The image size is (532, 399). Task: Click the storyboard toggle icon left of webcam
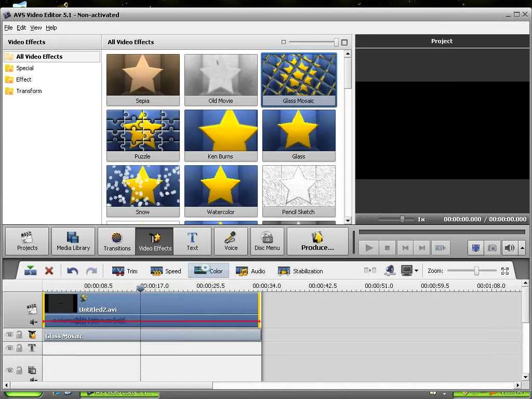(370, 270)
